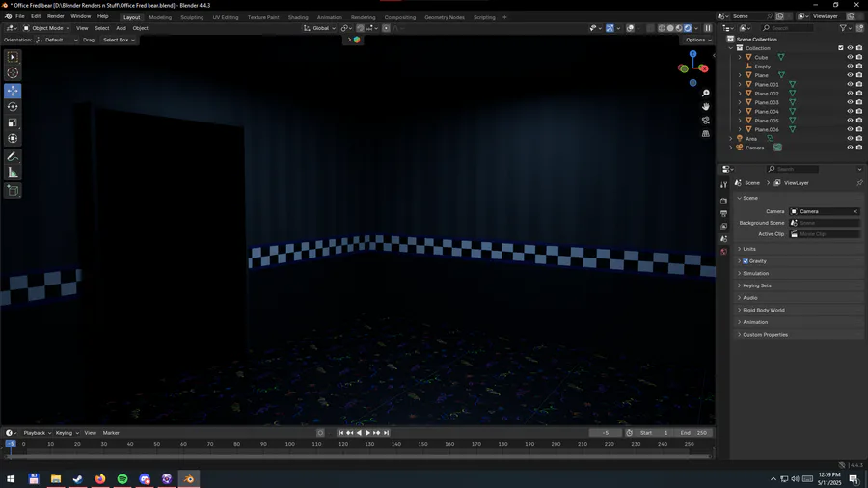Hide Camera in viewport via eye icon
This screenshot has width=868, height=488.
[x=850, y=148]
